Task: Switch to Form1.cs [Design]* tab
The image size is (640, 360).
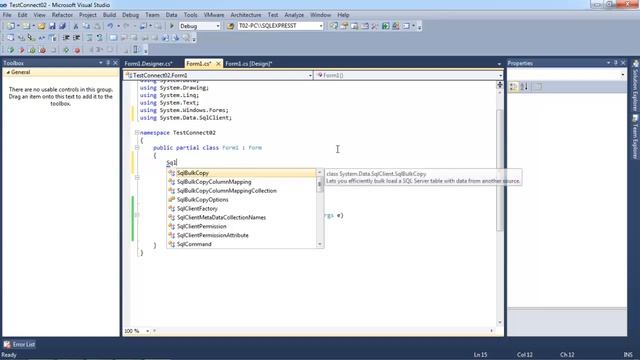Action: click(249, 64)
